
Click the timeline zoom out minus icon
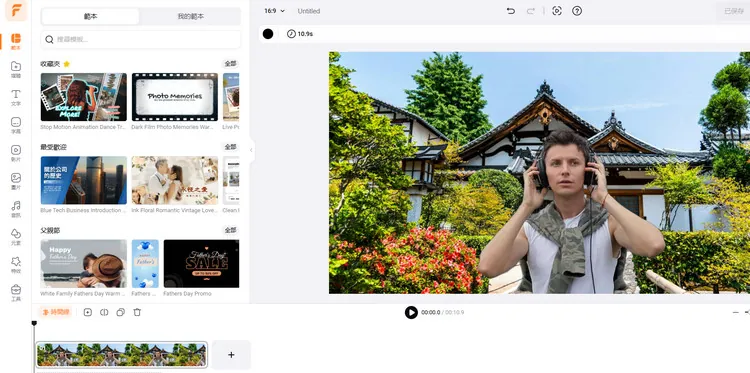tap(736, 312)
